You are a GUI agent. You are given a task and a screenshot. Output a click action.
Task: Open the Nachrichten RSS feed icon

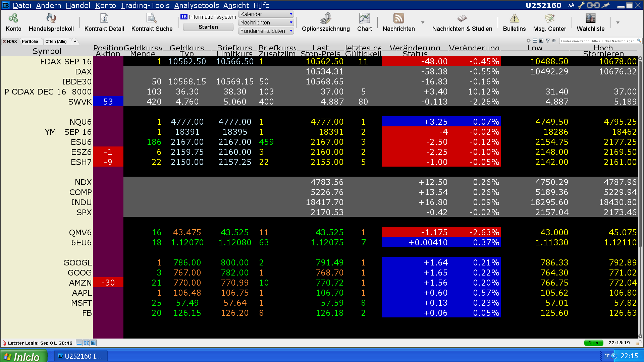click(398, 19)
